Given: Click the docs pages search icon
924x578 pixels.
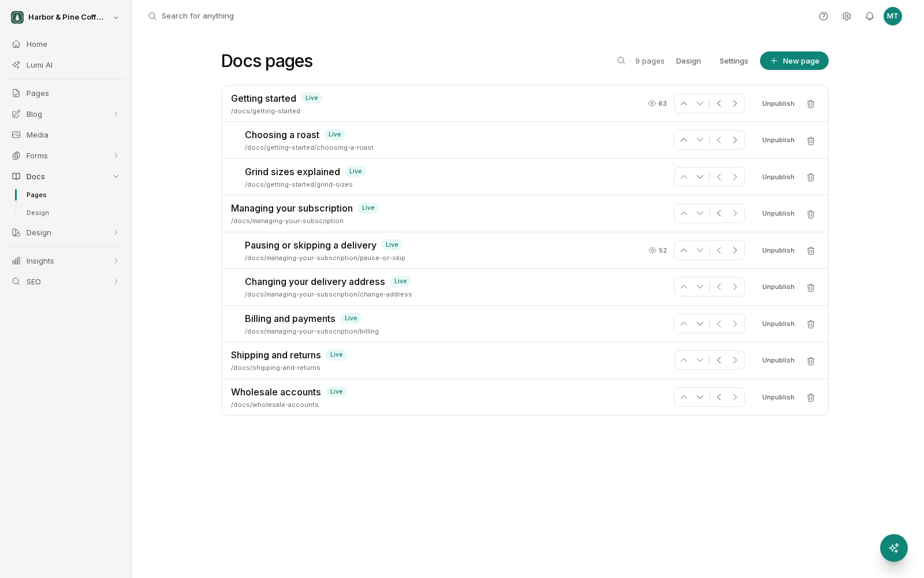Looking at the screenshot, I should pyautogui.click(x=621, y=61).
